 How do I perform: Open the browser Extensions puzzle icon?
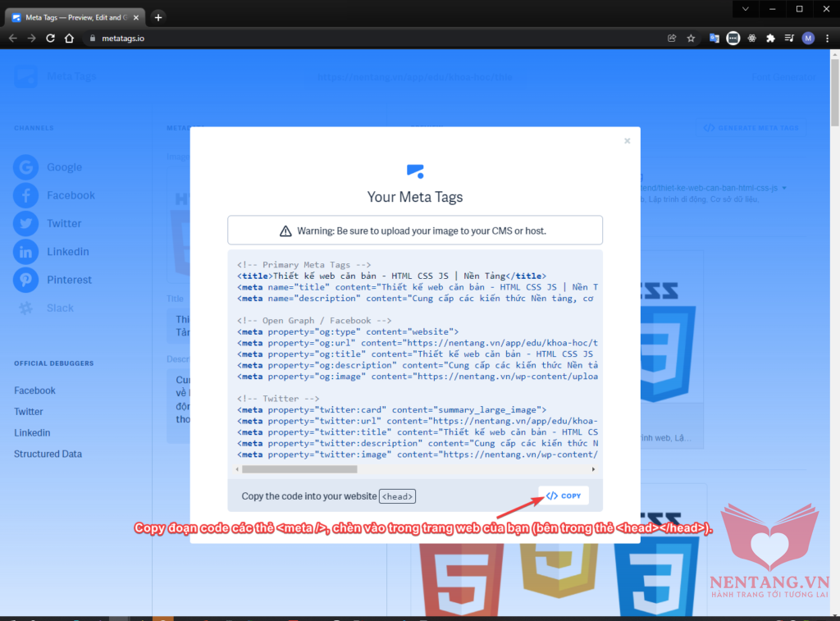click(770, 38)
